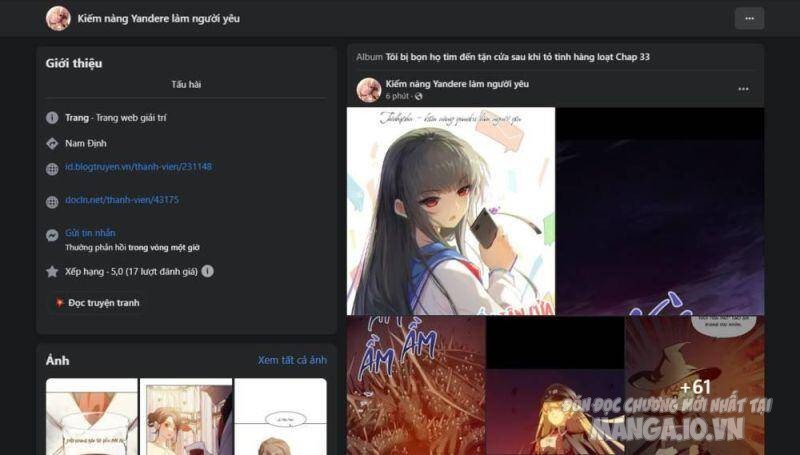Open the album title Tôi bị bọn họ tìm đến
This screenshot has width=800, height=455.
[517, 57]
